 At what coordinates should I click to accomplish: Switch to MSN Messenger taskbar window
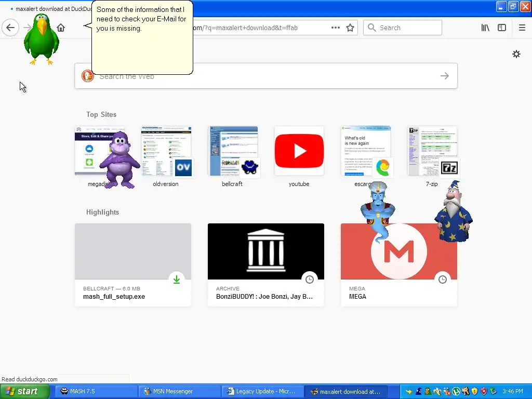[x=179, y=391]
